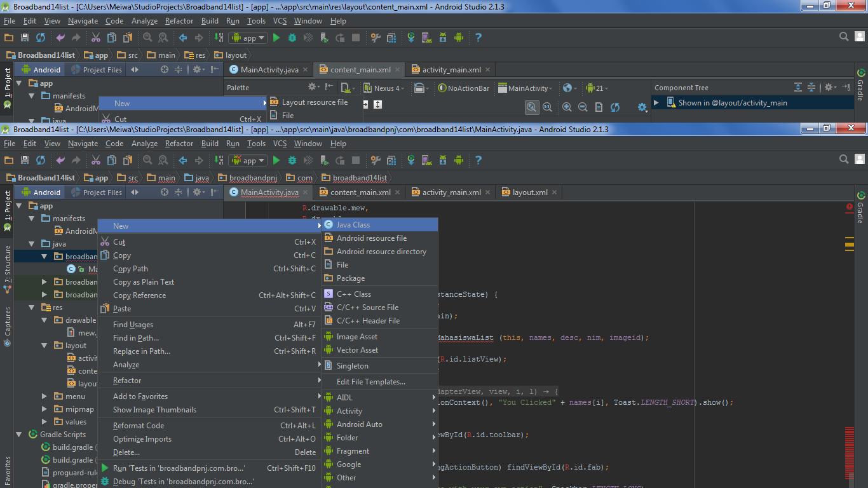Expand 'Shown in @layout/activity_main' in the back window Component Tree
The width and height of the screenshot is (868, 488).
pos(656,102)
